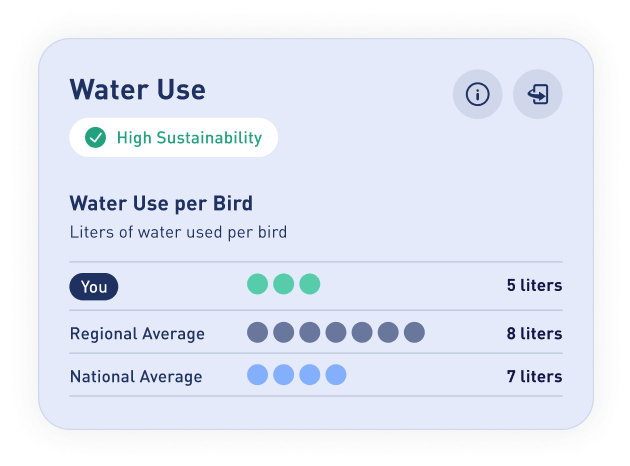Open the info icon button
Image resolution: width=630 pixels, height=466 pixels.
(x=477, y=94)
